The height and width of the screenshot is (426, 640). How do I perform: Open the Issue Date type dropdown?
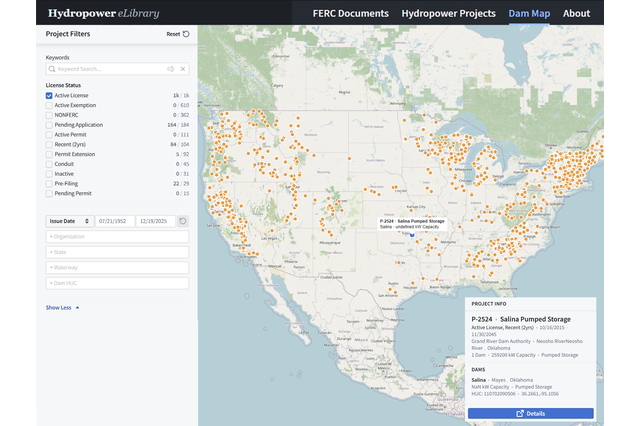tap(70, 221)
